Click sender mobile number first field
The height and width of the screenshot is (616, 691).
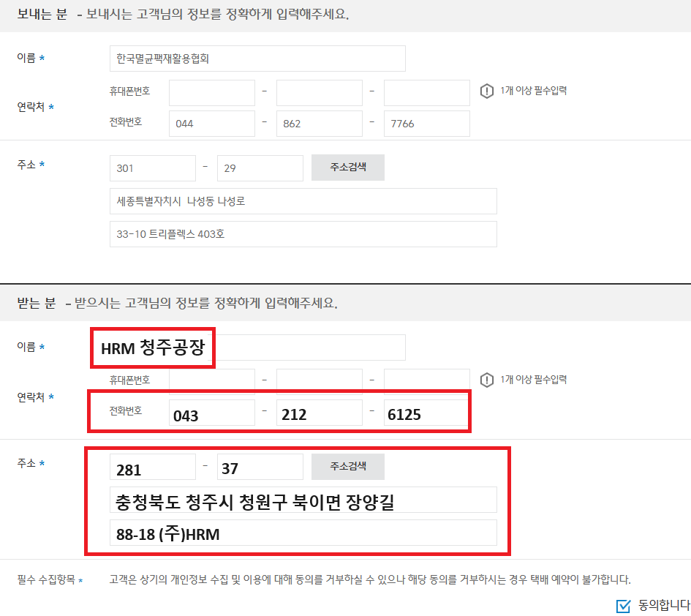(211, 92)
